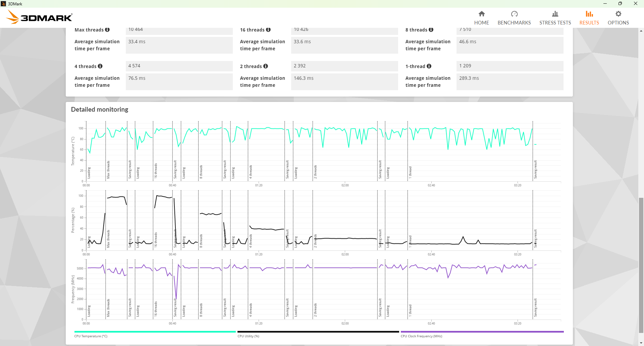Click the info icon next to Max threads

pos(107,30)
